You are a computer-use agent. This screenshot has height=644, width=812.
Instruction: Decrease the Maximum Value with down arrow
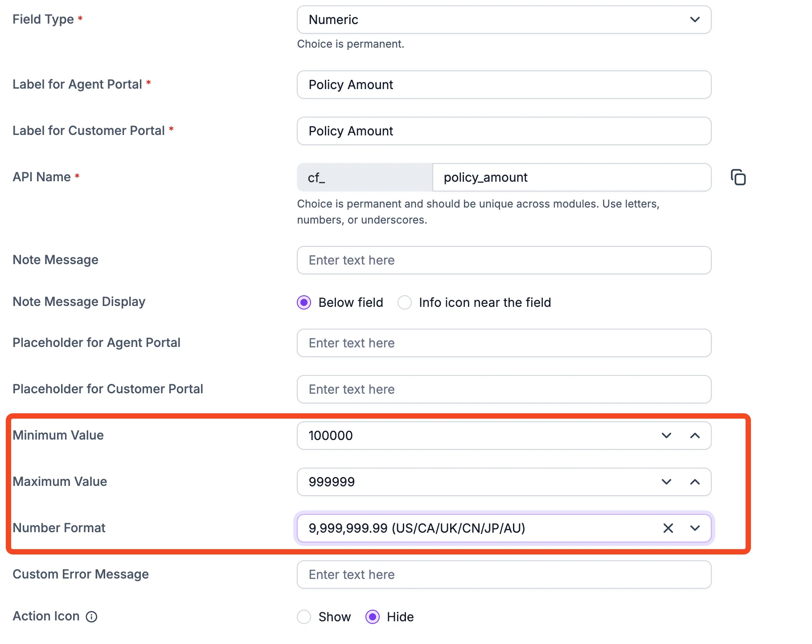[x=666, y=482]
